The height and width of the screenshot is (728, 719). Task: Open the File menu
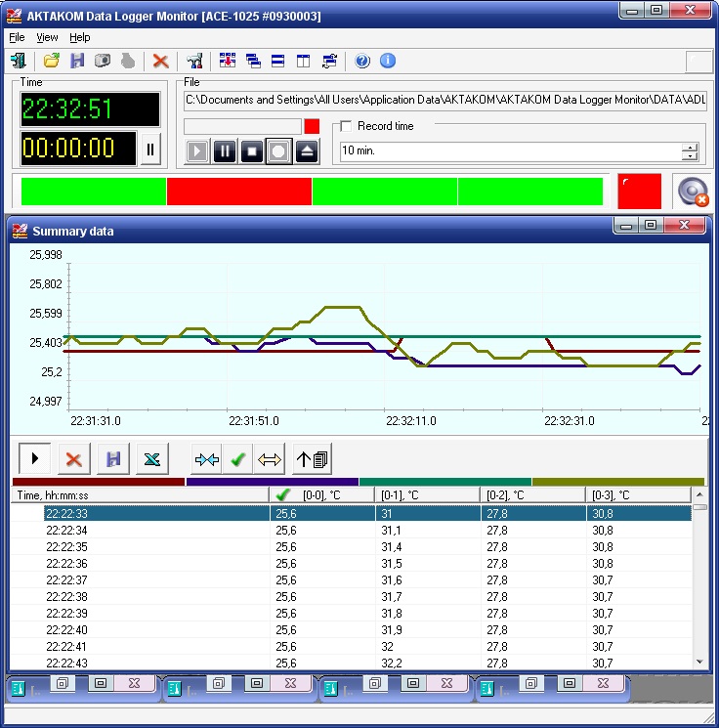[x=17, y=37]
